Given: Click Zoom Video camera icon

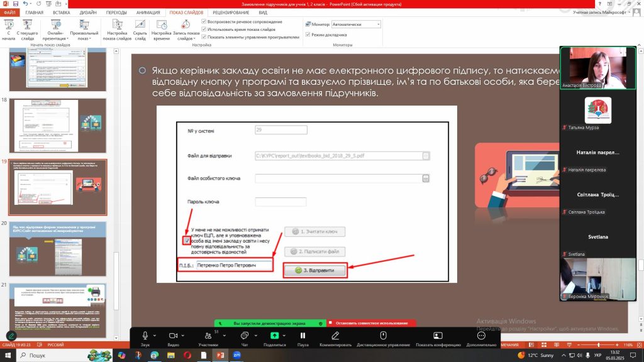Looking at the screenshot, I should tap(173, 336).
